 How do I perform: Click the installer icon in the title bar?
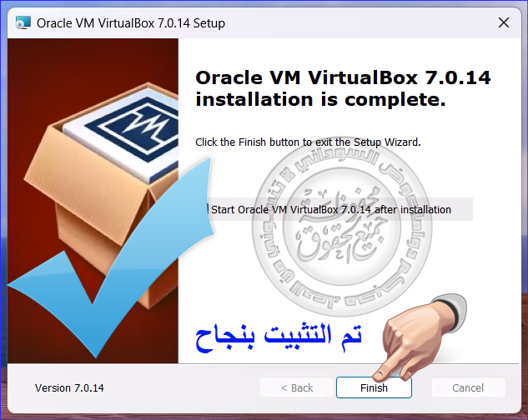tap(23, 22)
